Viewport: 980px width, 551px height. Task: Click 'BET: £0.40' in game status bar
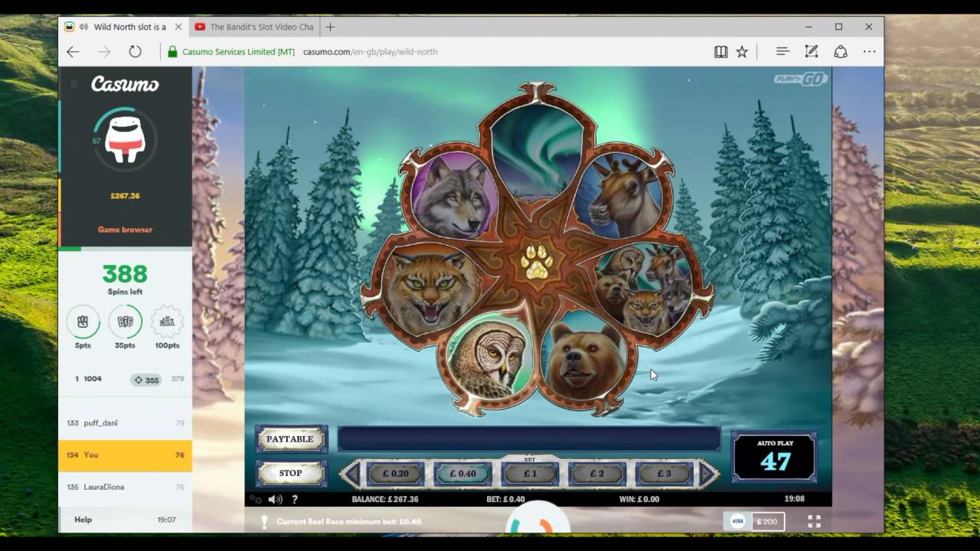(506, 499)
